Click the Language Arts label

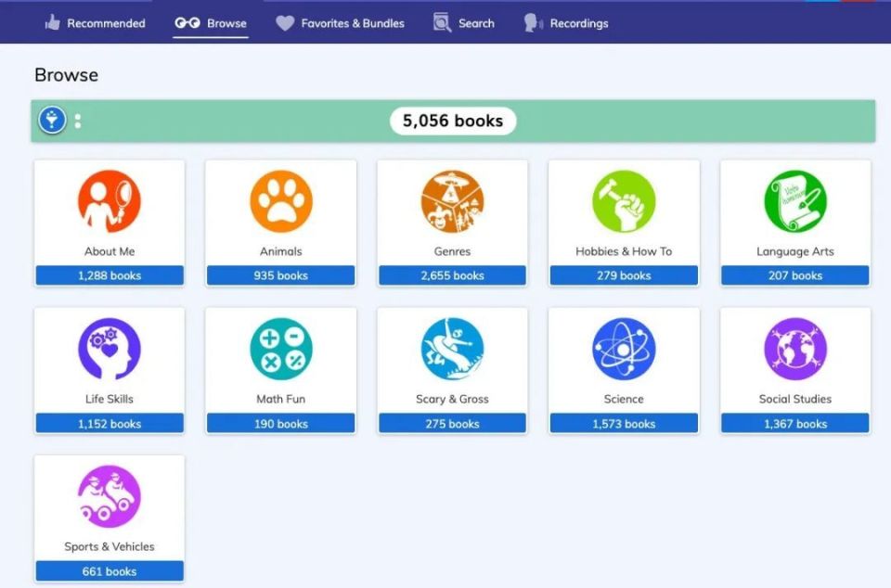[795, 251]
